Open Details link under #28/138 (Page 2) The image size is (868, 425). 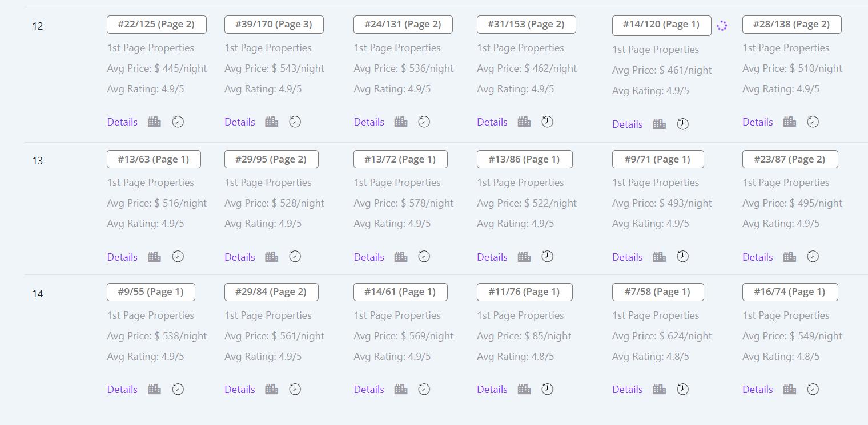tap(758, 122)
